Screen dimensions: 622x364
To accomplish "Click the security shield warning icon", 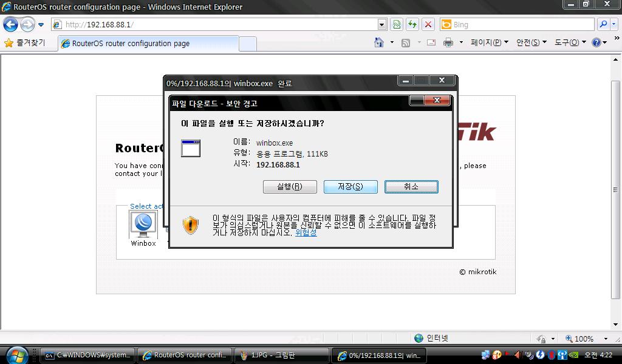I will [190, 225].
